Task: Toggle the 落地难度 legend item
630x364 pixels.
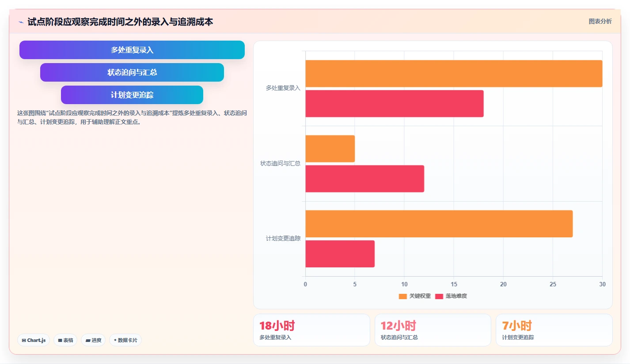Action: [x=451, y=296]
